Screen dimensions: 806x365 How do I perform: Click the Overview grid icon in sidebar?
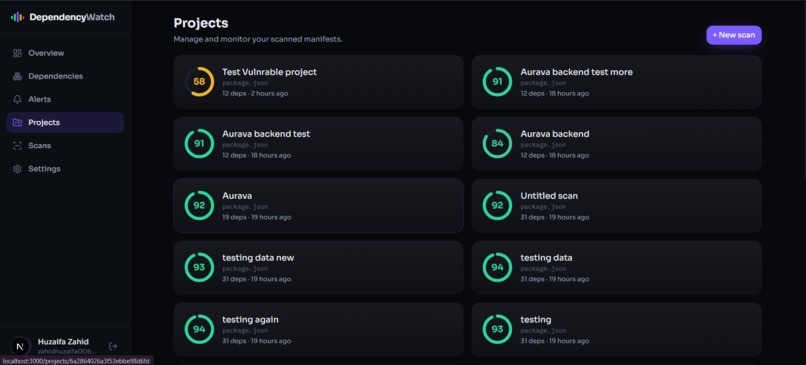(17, 53)
